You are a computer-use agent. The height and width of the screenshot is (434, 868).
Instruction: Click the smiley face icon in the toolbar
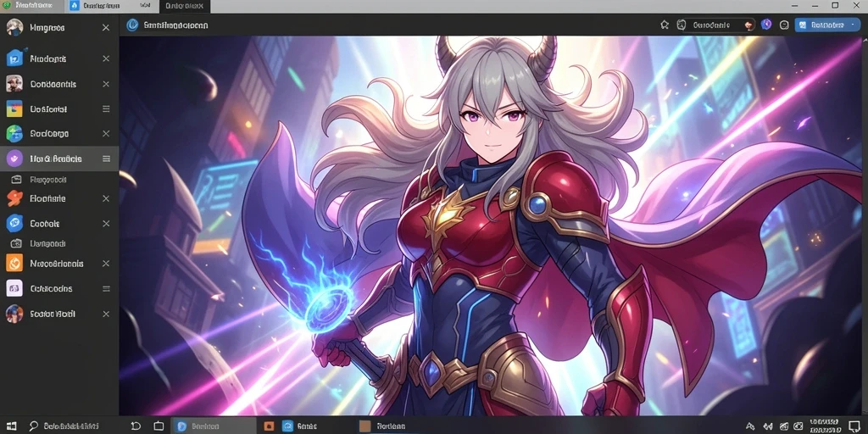click(784, 25)
